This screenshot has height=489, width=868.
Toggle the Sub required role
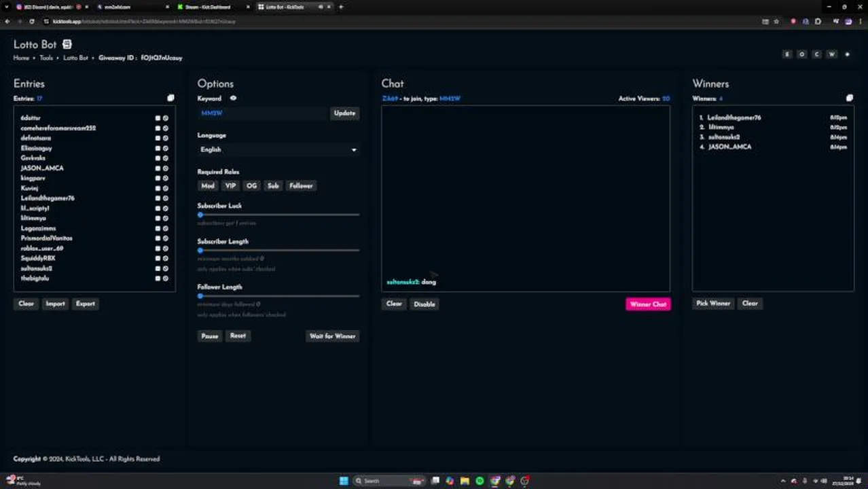[273, 186]
